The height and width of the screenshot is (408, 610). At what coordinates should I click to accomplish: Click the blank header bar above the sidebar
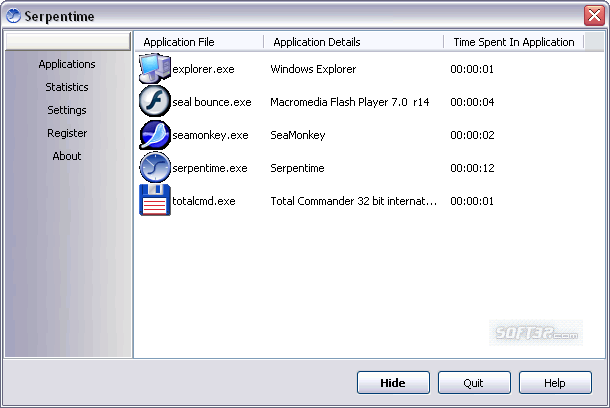click(x=68, y=42)
